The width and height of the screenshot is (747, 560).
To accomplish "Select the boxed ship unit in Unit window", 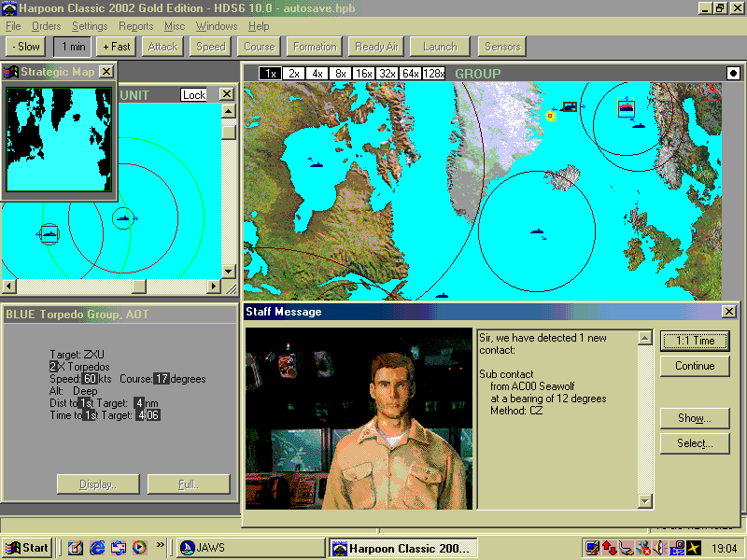I will (49, 234).
